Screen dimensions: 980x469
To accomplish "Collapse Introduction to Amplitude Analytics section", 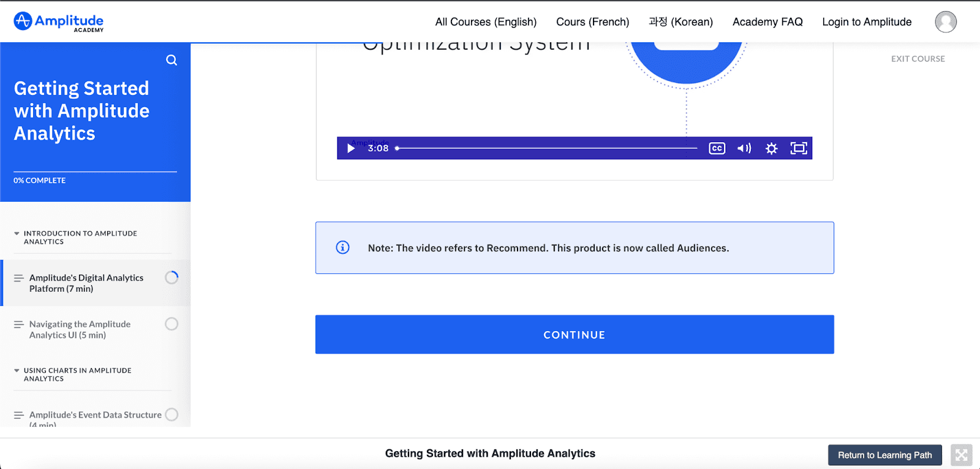I will (x=17, y=234).
